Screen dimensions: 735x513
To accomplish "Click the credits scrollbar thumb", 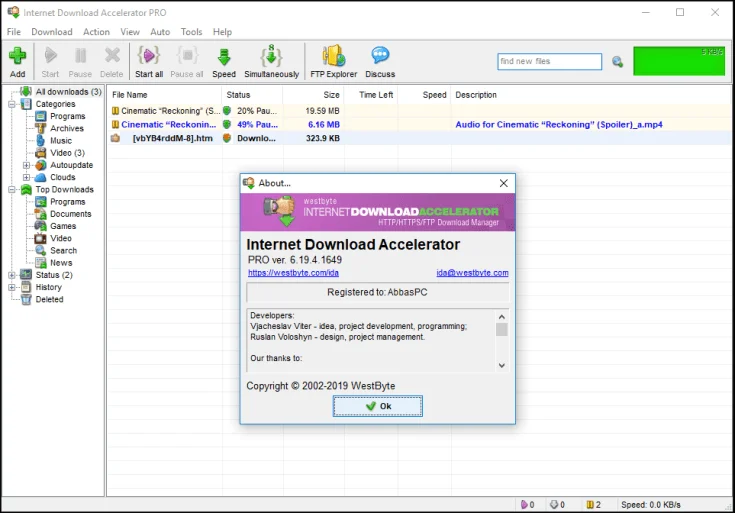I will [x=502, y=330].
